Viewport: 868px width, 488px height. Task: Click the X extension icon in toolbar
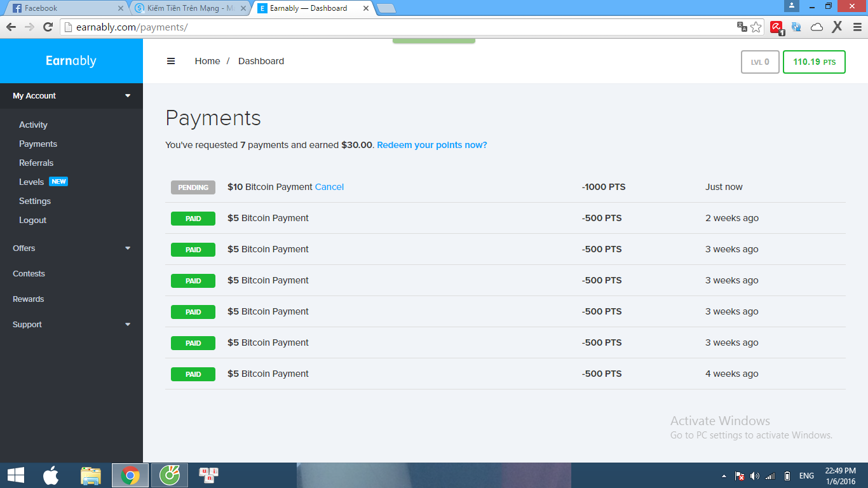click(x=837, y=27)
